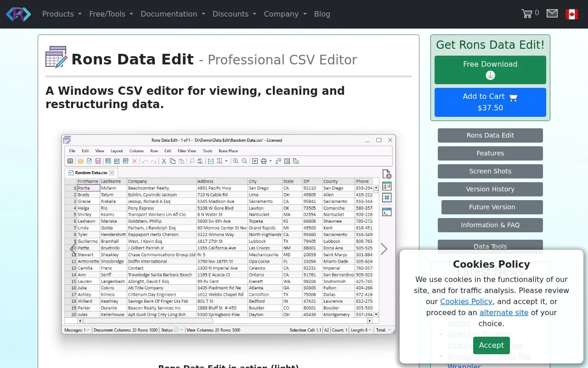View the Screen Shots page

490,171
